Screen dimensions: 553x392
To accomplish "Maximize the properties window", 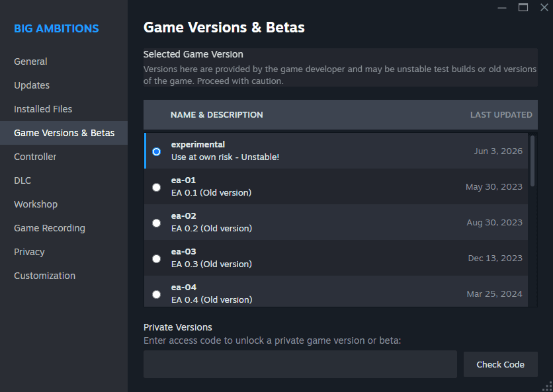I will 523,7.
